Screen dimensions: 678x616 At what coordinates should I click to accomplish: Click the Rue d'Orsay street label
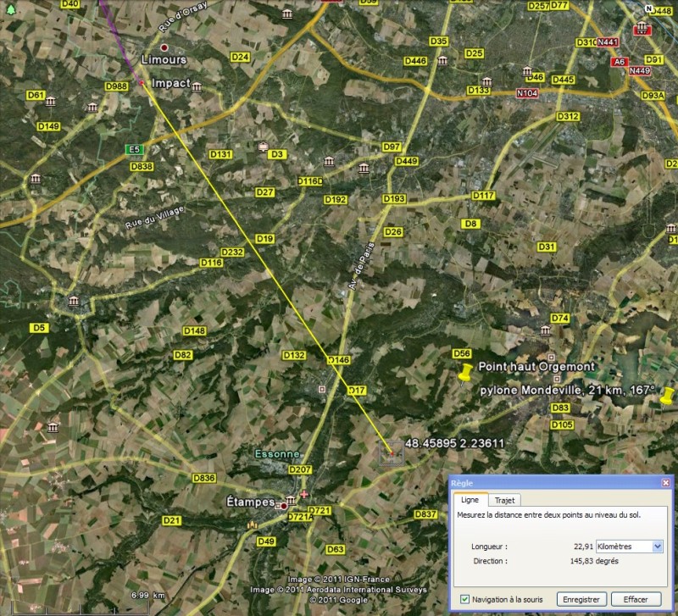click(x=183, y=16)
